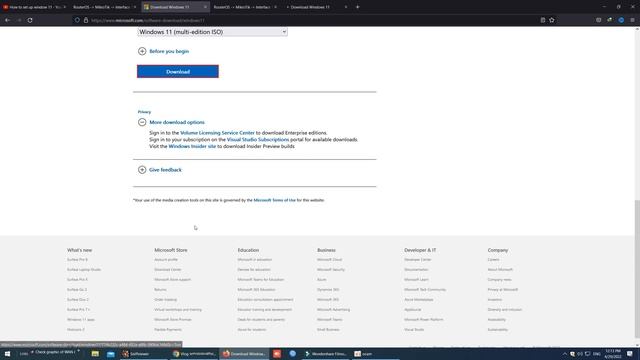Open Visual Studio Subscriptions link
640x360 pixels.
click(258, 140)
